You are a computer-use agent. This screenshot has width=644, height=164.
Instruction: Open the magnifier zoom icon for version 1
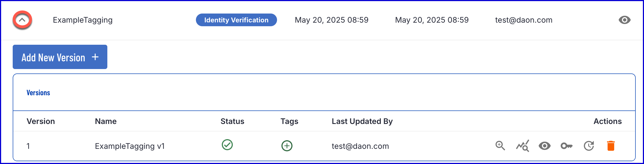click(x=500, y=146)
